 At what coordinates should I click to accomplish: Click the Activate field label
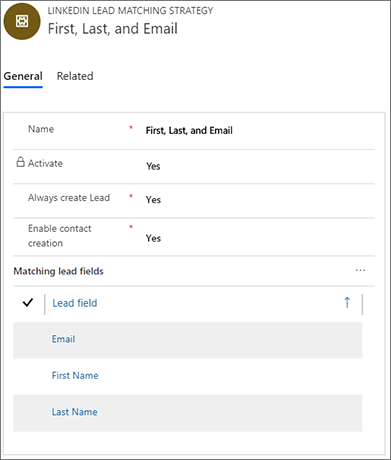tap(45, 163)
